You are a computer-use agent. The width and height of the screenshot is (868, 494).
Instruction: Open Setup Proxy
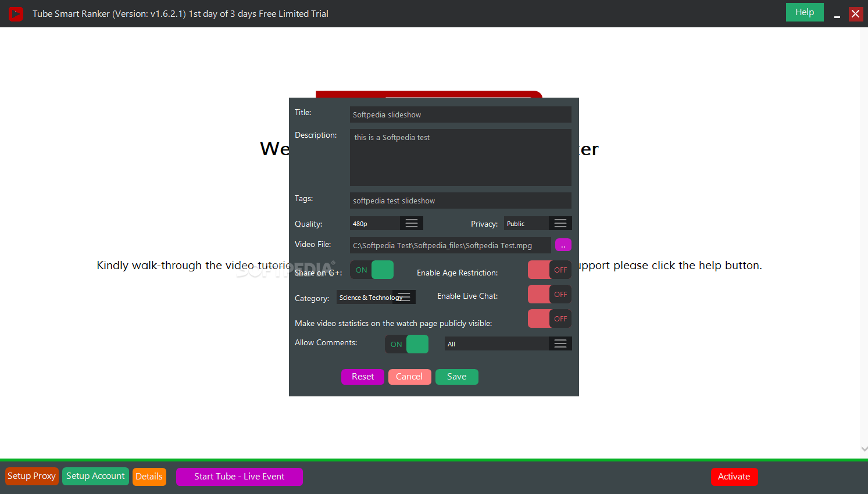pyautogui.click(x=32, y=476)
